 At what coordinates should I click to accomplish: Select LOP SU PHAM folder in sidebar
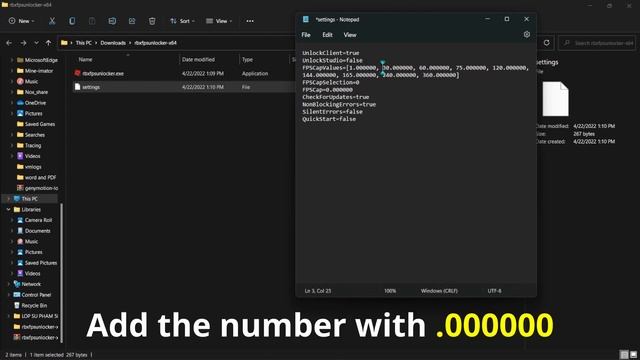(40, 316)
